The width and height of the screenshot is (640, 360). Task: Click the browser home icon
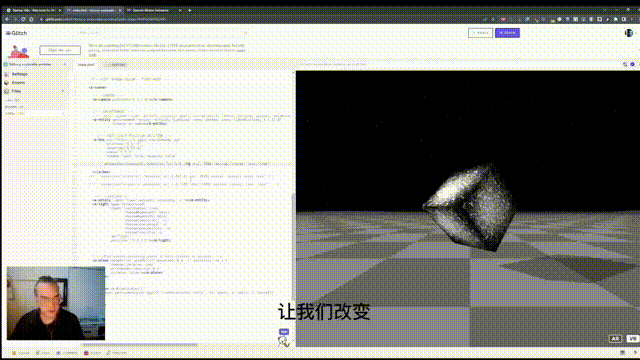pyautogui.click(x=31, y=19)
